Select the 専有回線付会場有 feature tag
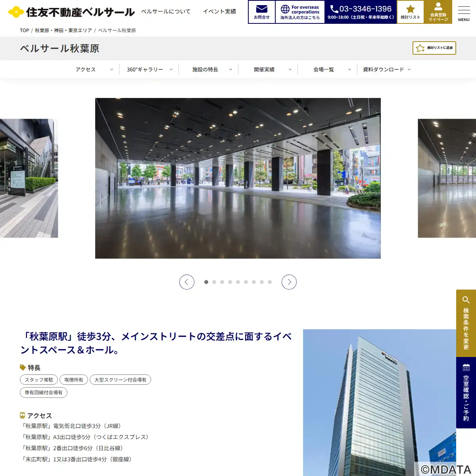The image size is (476, 476). (44, 393)
